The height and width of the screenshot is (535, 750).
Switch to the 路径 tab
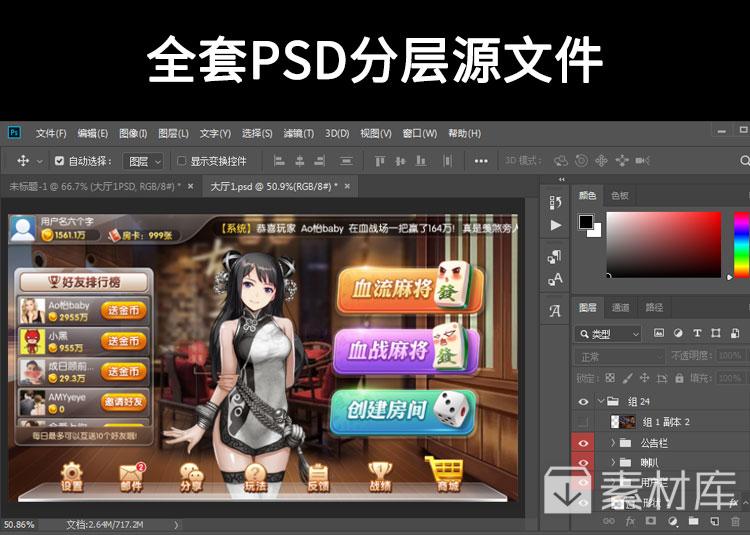click(654, 307)
